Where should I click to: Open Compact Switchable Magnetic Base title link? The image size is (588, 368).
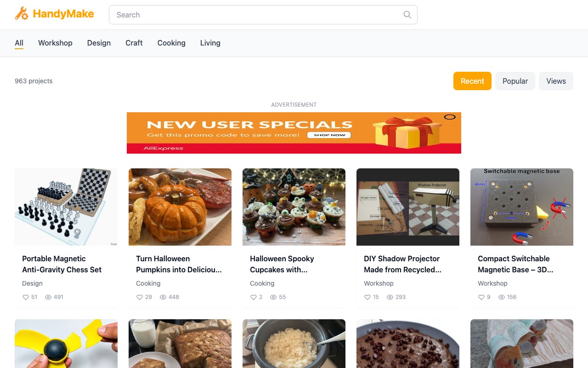pos(515,264)
